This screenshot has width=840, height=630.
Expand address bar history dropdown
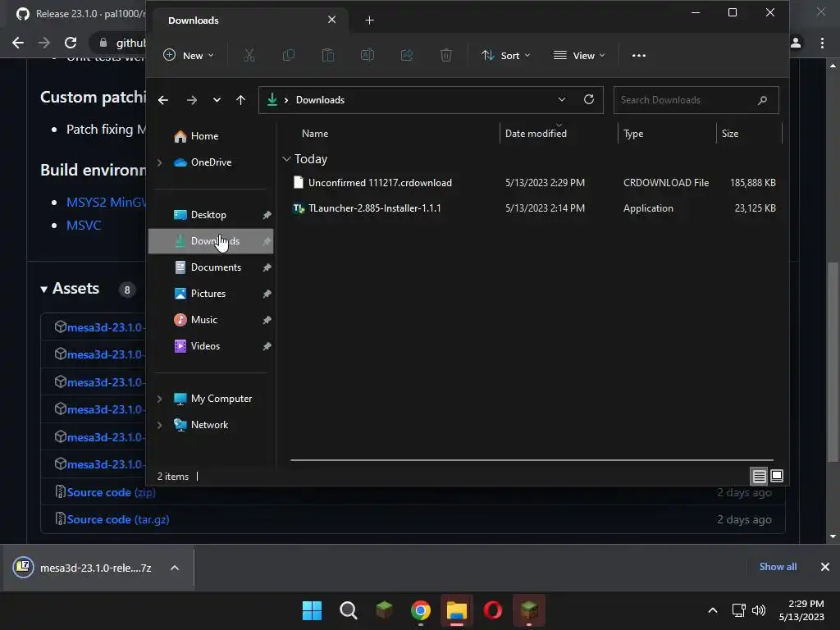tap(561, 99)
